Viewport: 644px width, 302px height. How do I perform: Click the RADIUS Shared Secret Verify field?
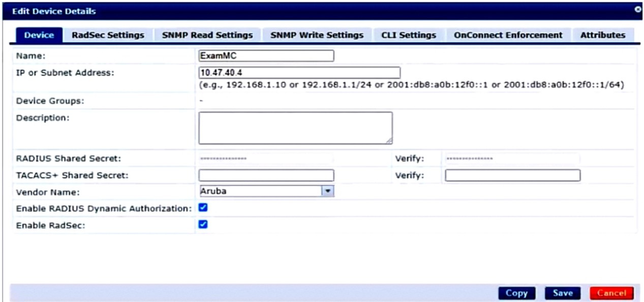512,159
